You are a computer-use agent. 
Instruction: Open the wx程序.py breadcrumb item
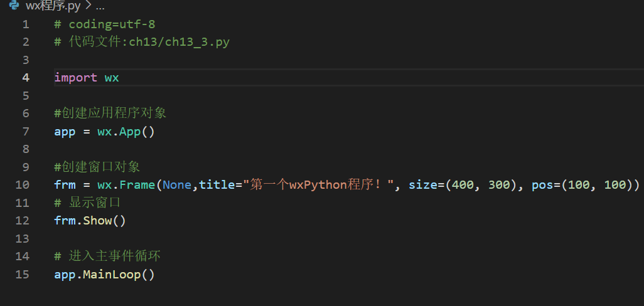coord(54,6)
